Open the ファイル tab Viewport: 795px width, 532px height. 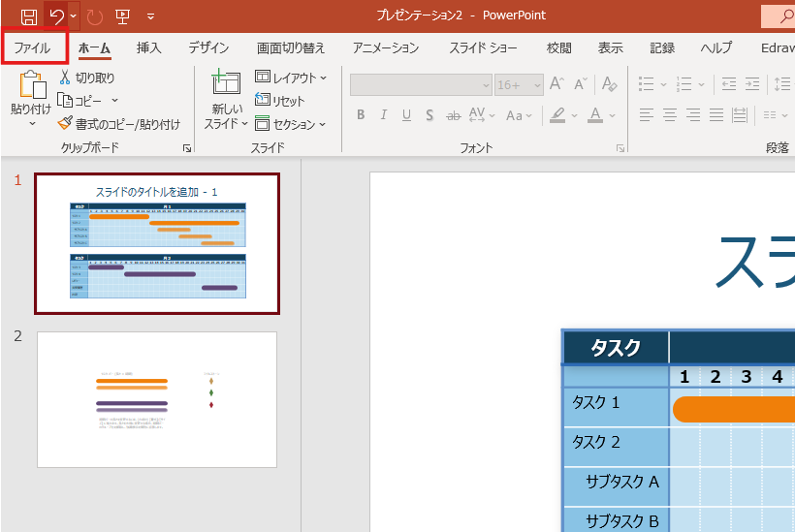coord(33,48)
